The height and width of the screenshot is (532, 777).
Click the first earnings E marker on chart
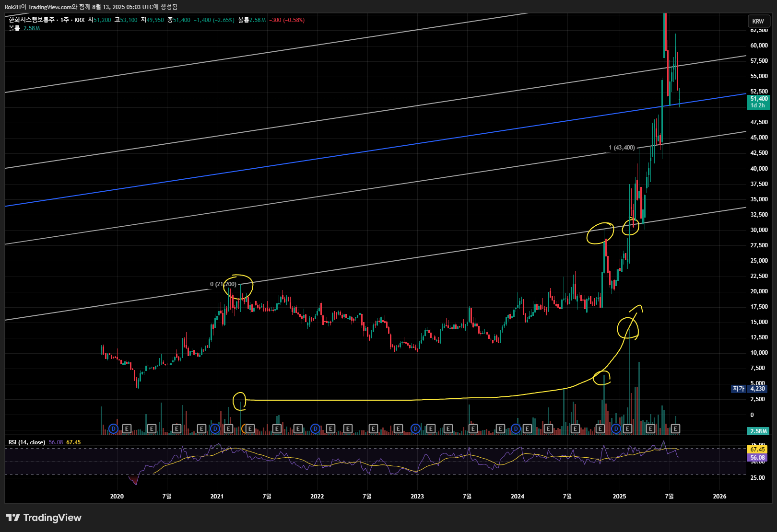coord(127,428)
